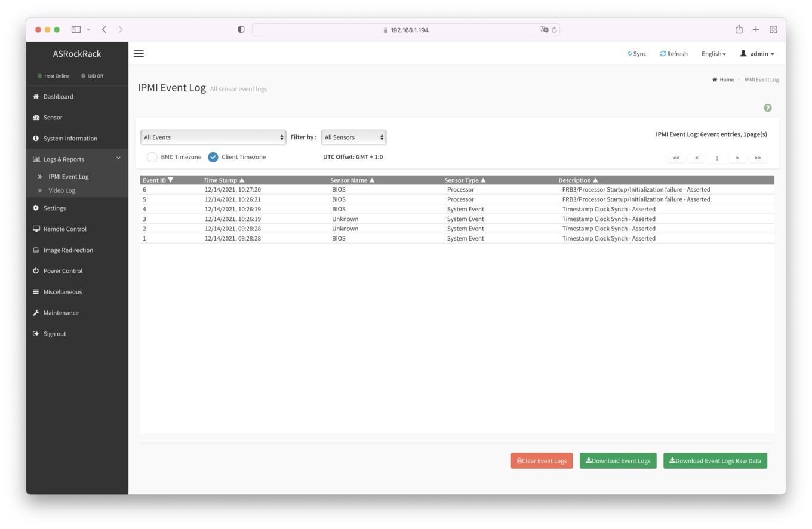
Task: Sort by Sensor Name column header
Action: pos(352,180)
